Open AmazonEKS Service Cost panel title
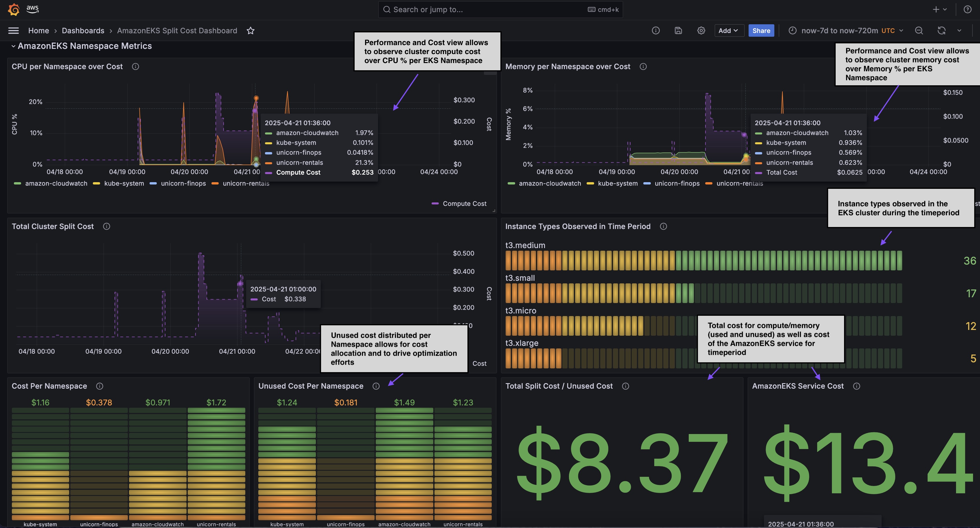The height and width of the screenshot is (528, 980). pos(798,386)
